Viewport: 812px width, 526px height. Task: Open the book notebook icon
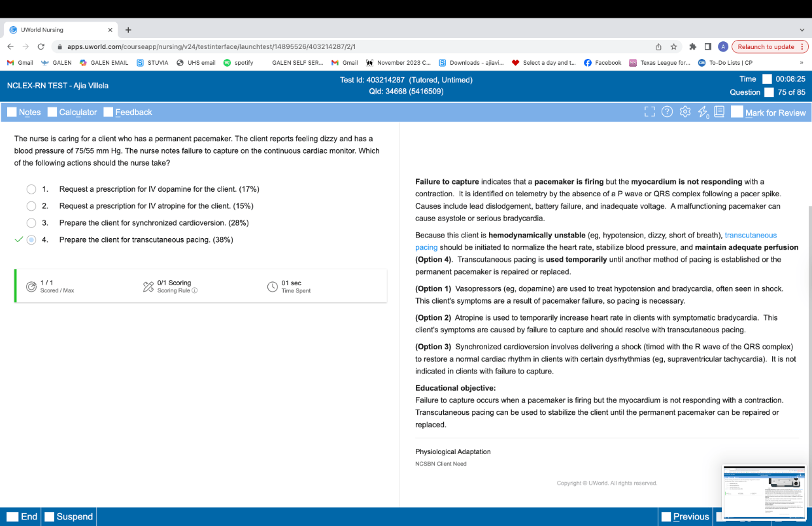click(x=719, y=112)
